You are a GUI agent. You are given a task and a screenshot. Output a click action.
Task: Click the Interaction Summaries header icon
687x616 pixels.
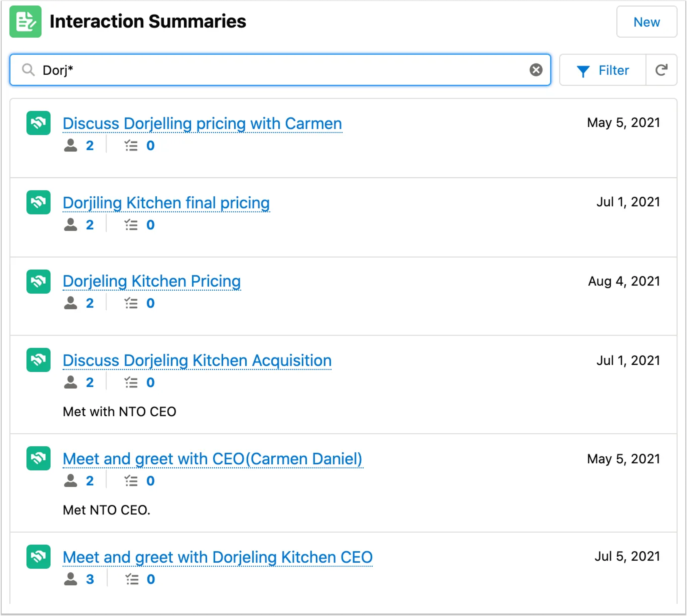[25, 22]
